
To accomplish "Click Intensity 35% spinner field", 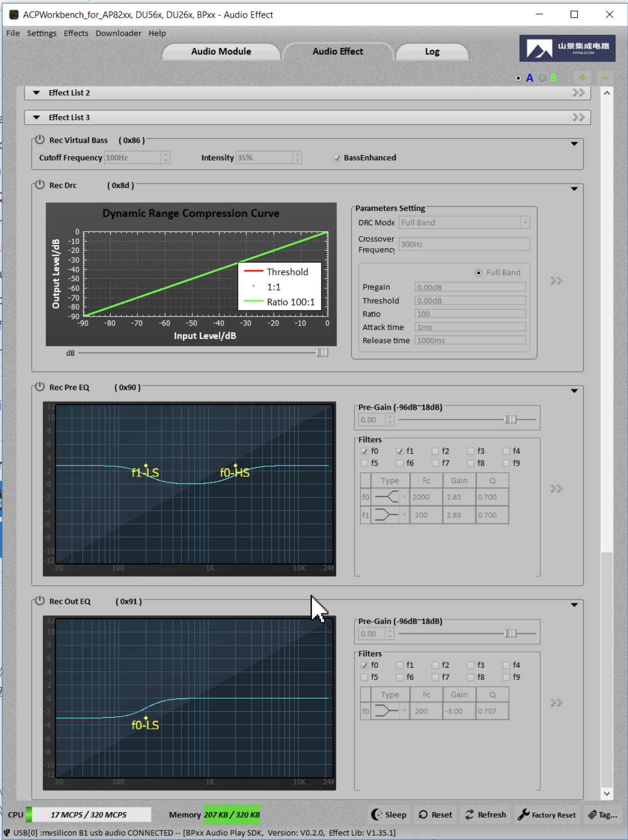I will [269, 158].
